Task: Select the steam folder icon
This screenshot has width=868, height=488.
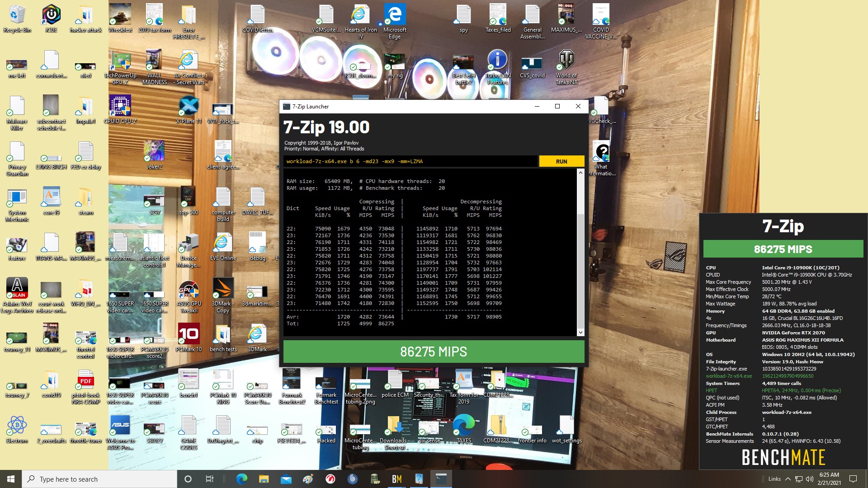Action: click(86, 201)
